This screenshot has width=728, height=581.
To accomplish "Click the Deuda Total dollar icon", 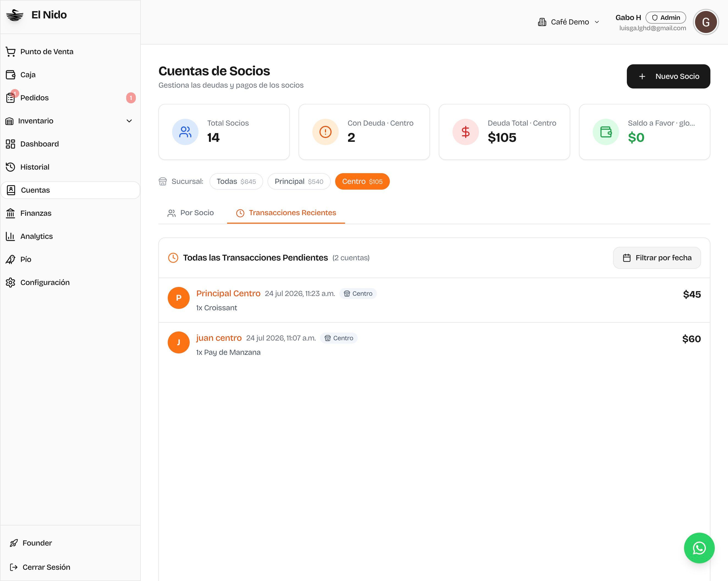I will [x=466, y=132].
